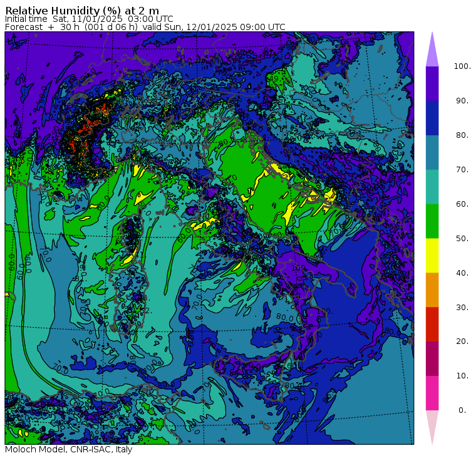Click the legend scale label "0."
The image size is (476, 458).
462,410
